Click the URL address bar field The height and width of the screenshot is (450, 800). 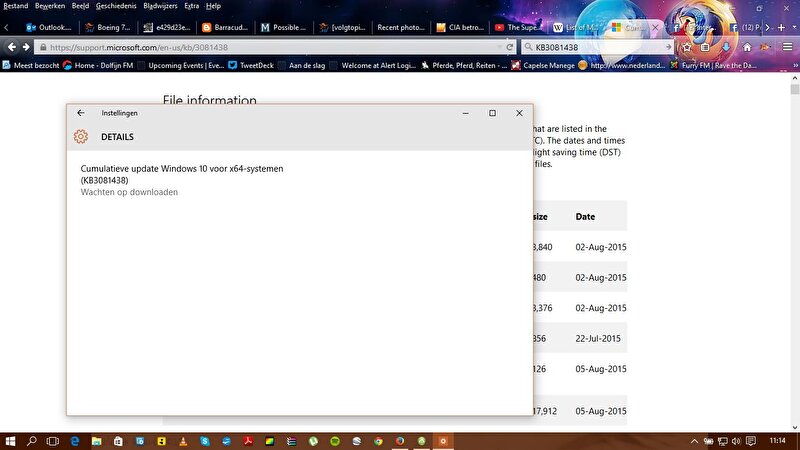tap(270, 47)
